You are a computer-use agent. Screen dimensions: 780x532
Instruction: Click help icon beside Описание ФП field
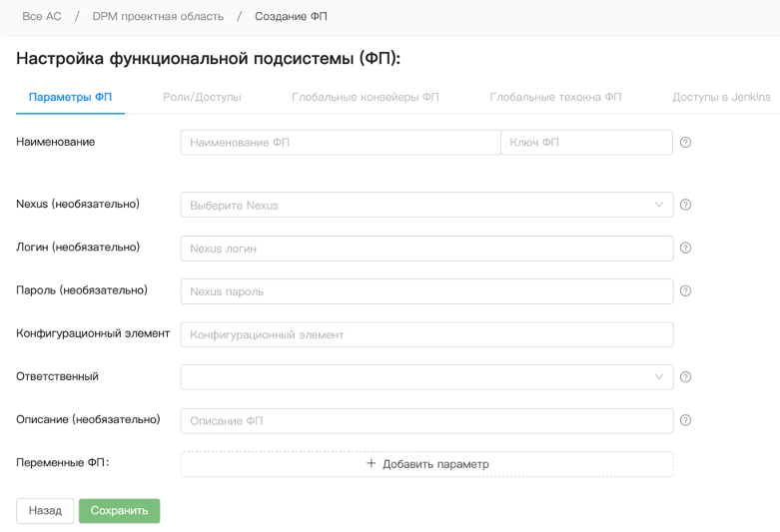685,420
